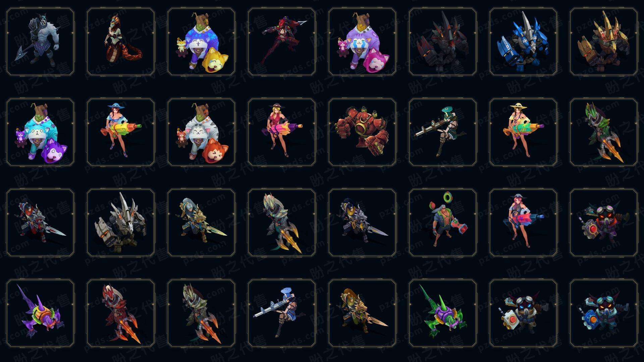Choose the cyan pajama with purple kitten
The height and width of the screenshot is (362, 644).
click(40, 132)
